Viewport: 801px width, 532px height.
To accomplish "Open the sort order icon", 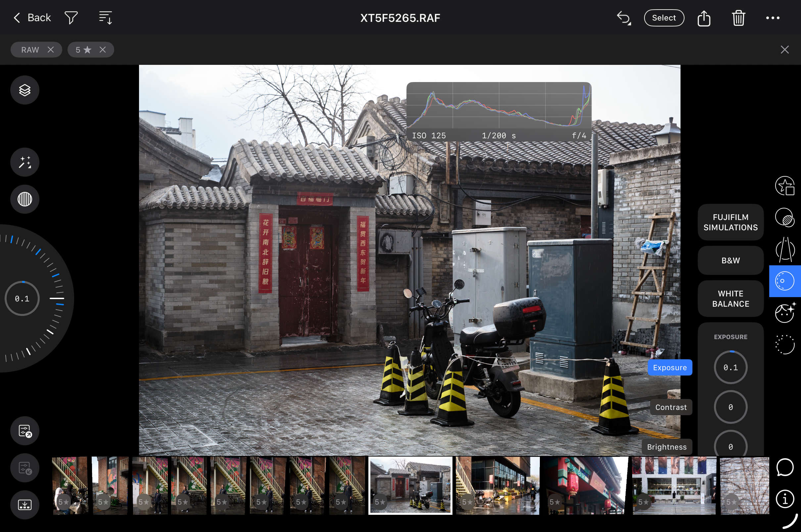I will pyautogui.click(x=106, y=18).
